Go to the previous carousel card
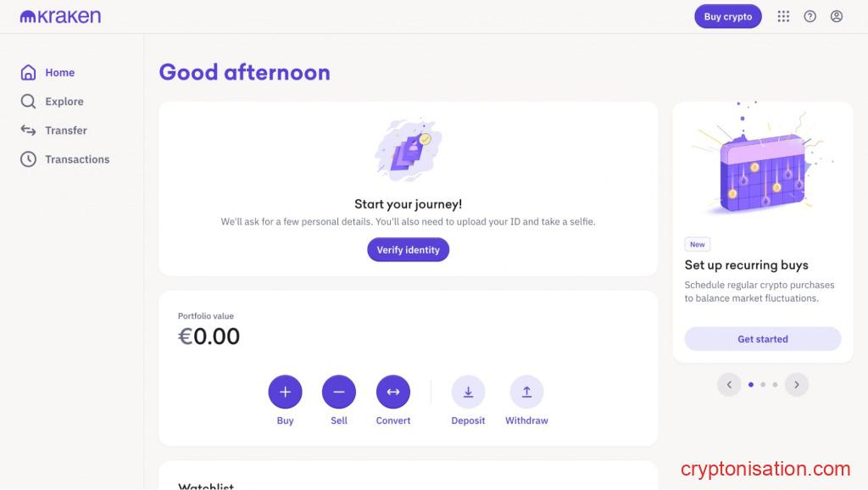This screenshot has width=868, height=490. [729, 385]
